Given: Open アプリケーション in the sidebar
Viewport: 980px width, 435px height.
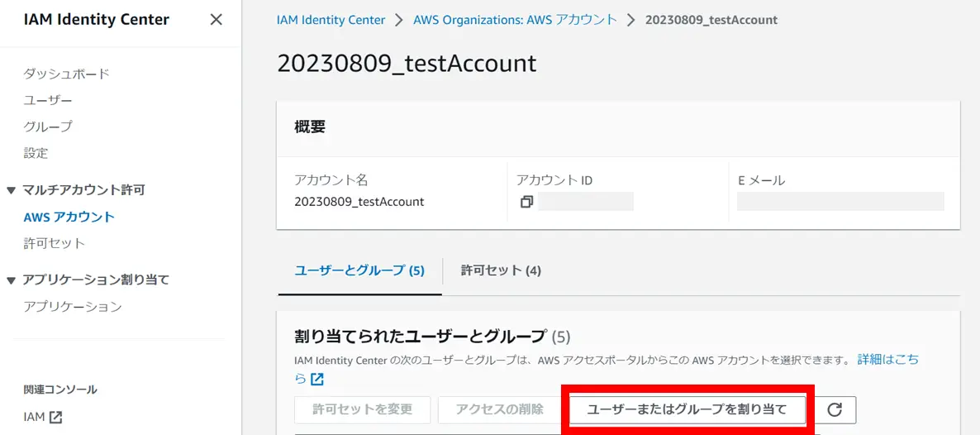Looking at the screenshot, I should coord(72,307).
